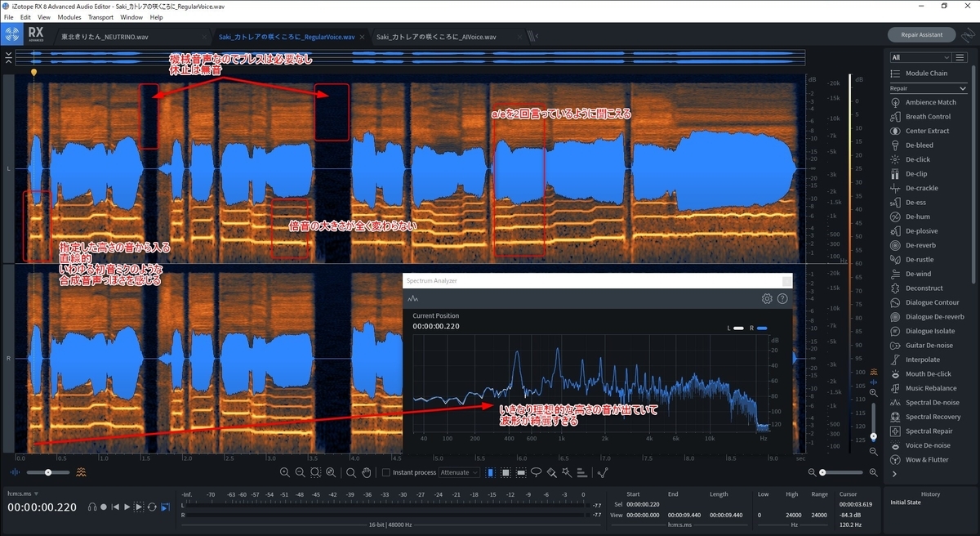
Task: Enable the Instant process checkbox
Action: (x=386, y=472)
